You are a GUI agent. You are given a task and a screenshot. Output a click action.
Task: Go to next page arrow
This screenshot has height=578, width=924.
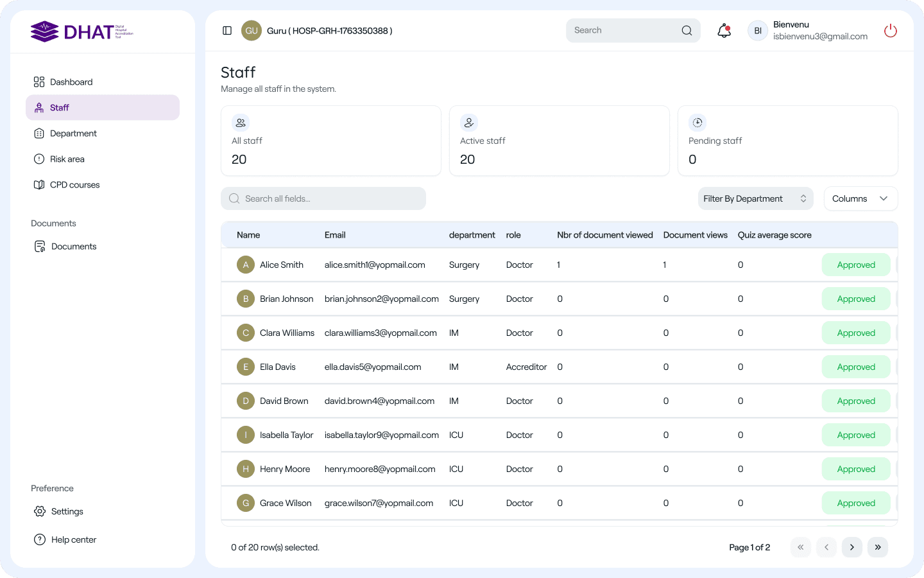pyautogui.click(x=851, y=547)
